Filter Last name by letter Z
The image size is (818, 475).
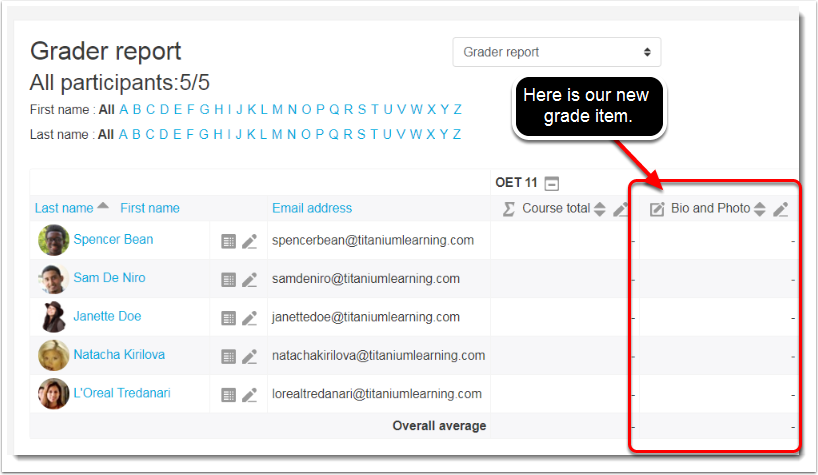tap(456, 135)
